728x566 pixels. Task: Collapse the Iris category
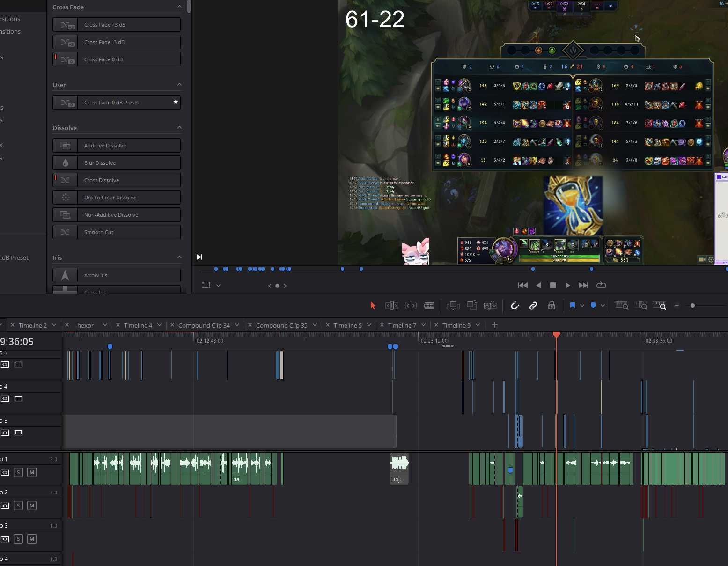click(x=179, y=257)
